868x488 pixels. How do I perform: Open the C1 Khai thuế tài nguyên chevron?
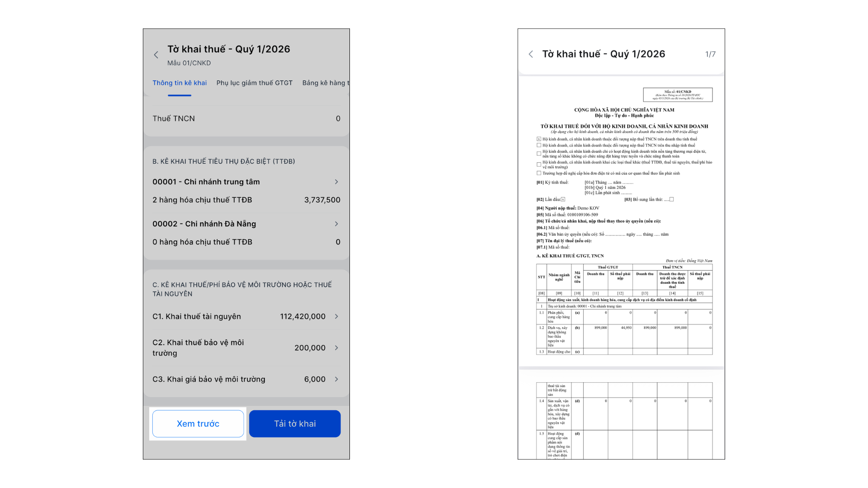336,316
